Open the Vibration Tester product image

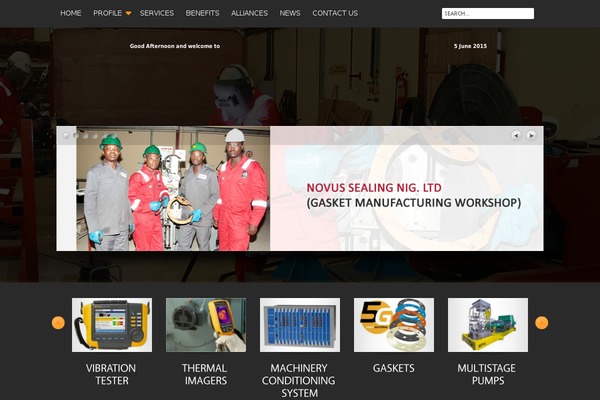click(x=112, y=325)
